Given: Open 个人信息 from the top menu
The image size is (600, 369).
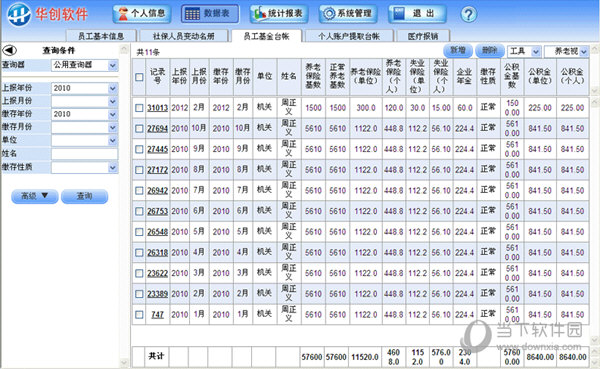Looking at the screenshot, I should tap(142, 14).
